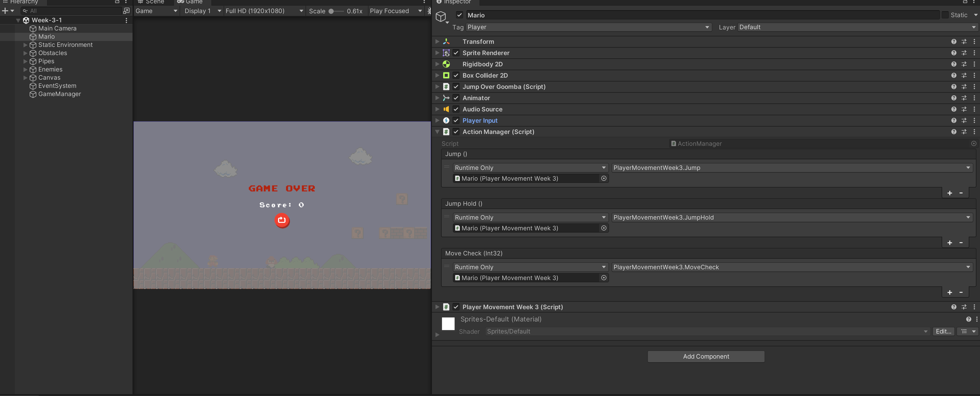980x396 pixels.
Task: Add a listener to Move Check event
Action: [950, 293]
